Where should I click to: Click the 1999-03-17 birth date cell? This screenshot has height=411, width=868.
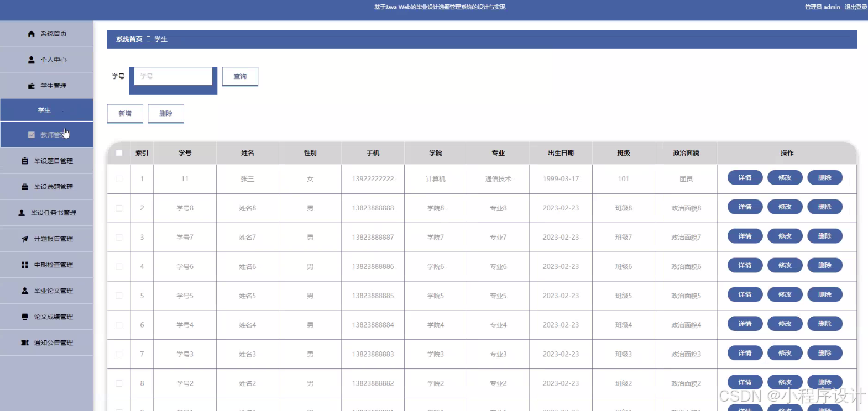[561, 179]
